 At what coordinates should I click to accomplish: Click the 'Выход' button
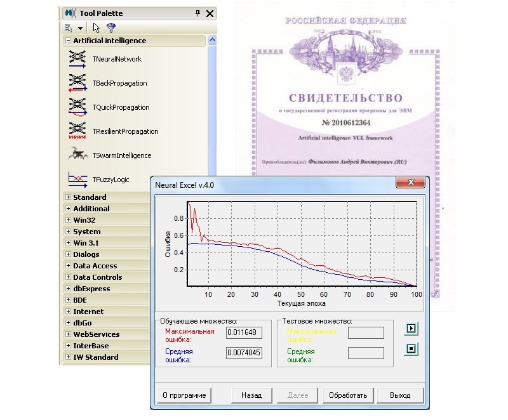(x=400, y=395)
